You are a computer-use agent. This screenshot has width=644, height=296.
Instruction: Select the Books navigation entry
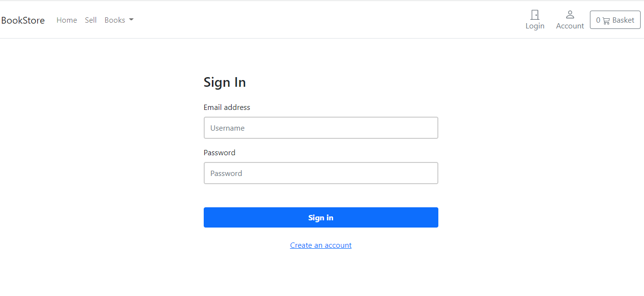click(x=116, y=20)
